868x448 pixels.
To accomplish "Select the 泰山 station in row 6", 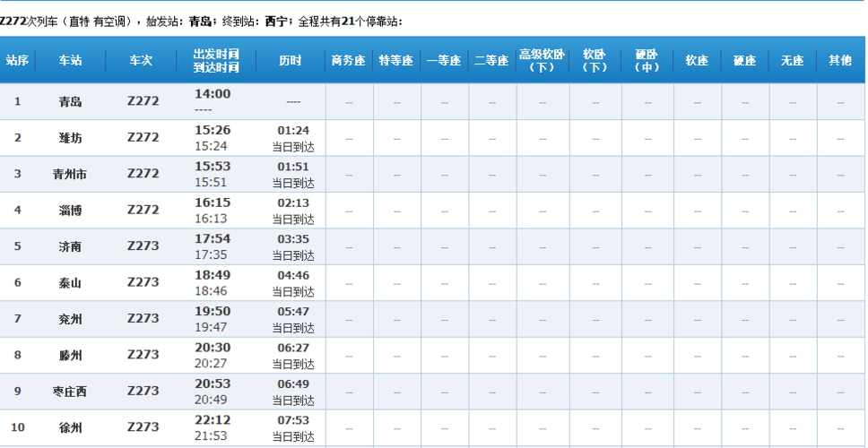I will [70, 283].
